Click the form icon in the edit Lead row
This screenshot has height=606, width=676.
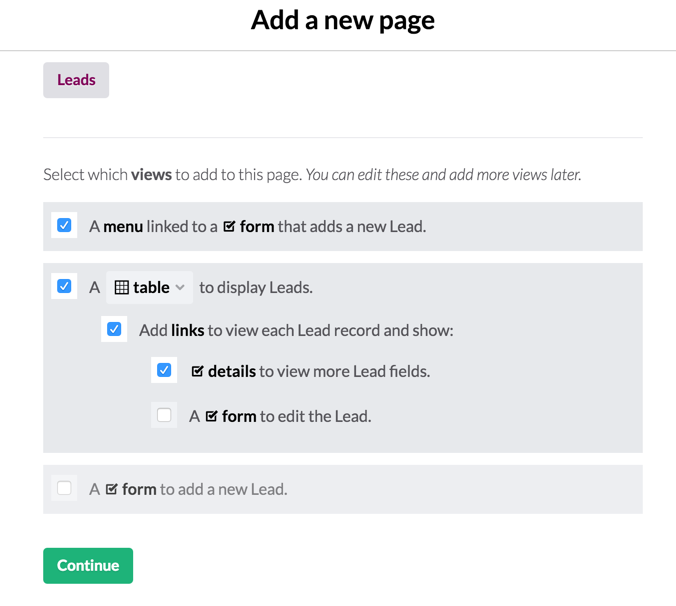click(211, 416)
